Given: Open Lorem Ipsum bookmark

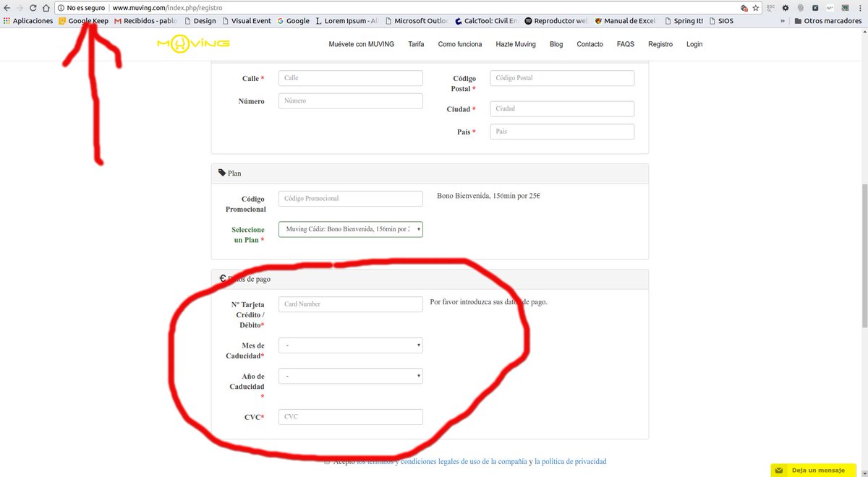Looking at the screenshot, I should click(347, 21).
